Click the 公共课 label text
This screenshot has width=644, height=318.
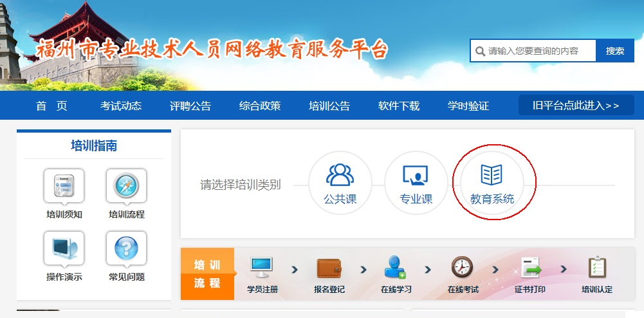click(340, 200)
